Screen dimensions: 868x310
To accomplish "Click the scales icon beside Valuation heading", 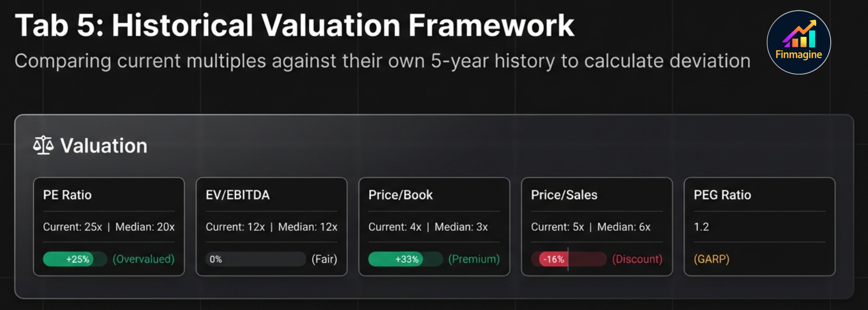I will coord(43,145).
